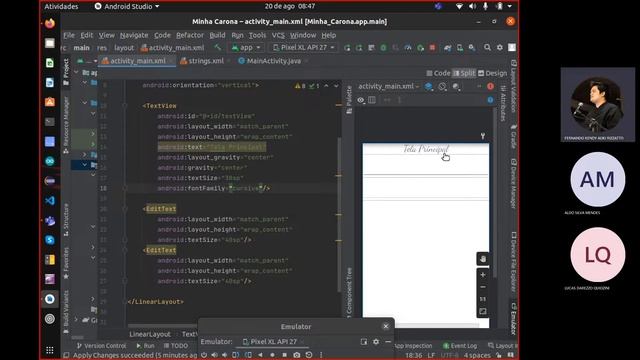Collapse TextView tag fold marker

125,106
